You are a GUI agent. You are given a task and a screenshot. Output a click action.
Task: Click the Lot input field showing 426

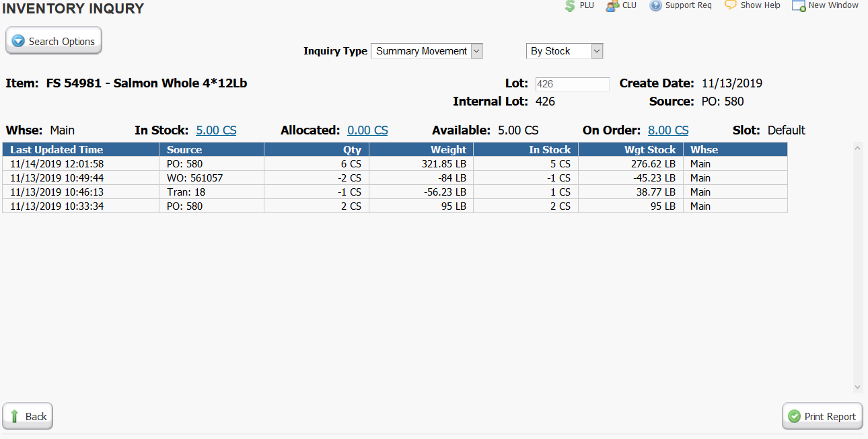coord(572,84)
